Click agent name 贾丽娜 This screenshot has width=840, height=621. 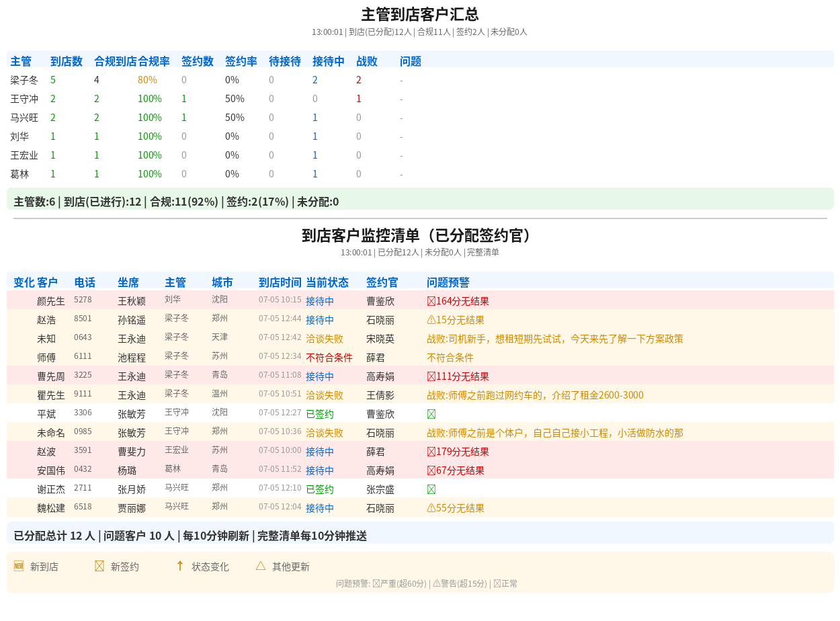coord(132,508)
